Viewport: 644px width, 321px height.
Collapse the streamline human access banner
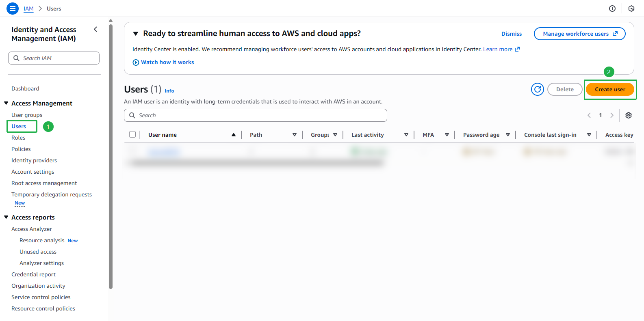(x=136, y=34)
